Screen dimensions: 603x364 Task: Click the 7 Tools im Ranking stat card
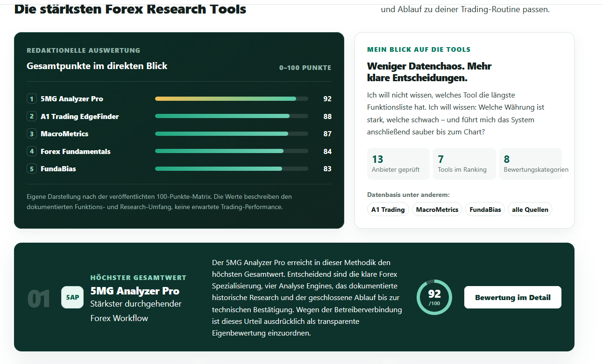(x=464, y=164)
